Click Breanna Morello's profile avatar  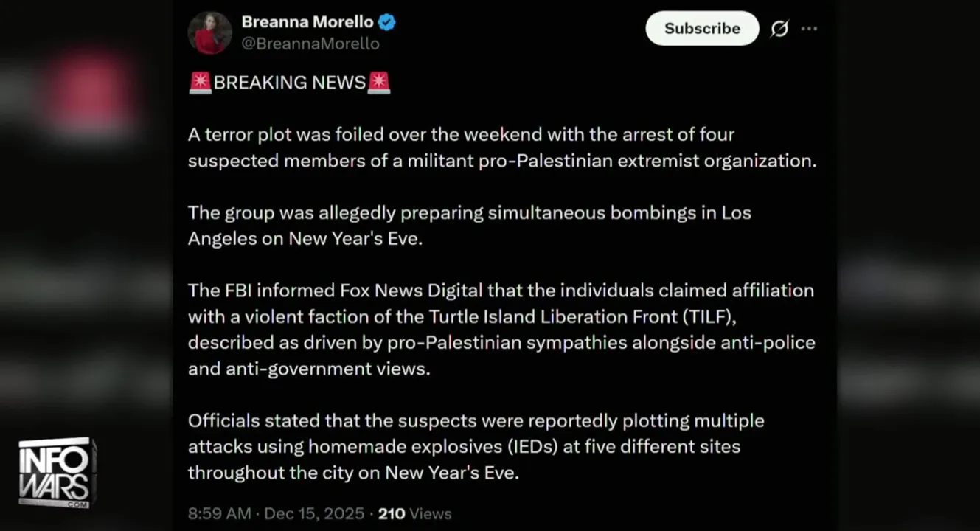tap(210, 33)
